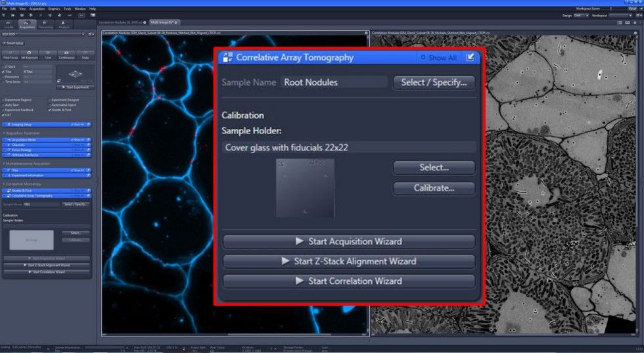Click the Root Nodules sample name field

pos(334,82)
